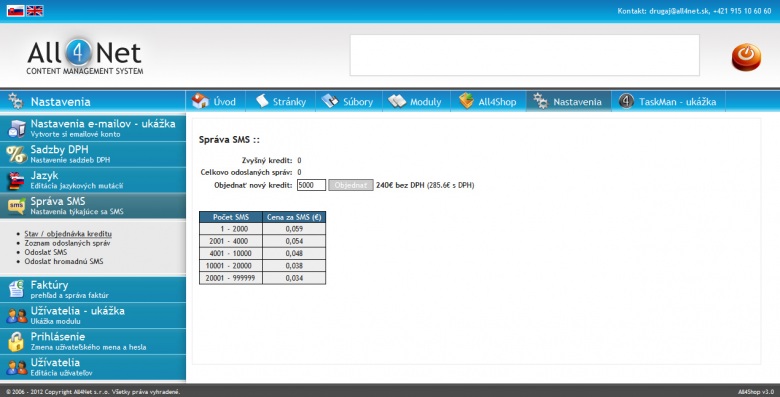This screenshot has height=397, width=780.
Task: Click the red power logout icon
Action: [746, 57]
